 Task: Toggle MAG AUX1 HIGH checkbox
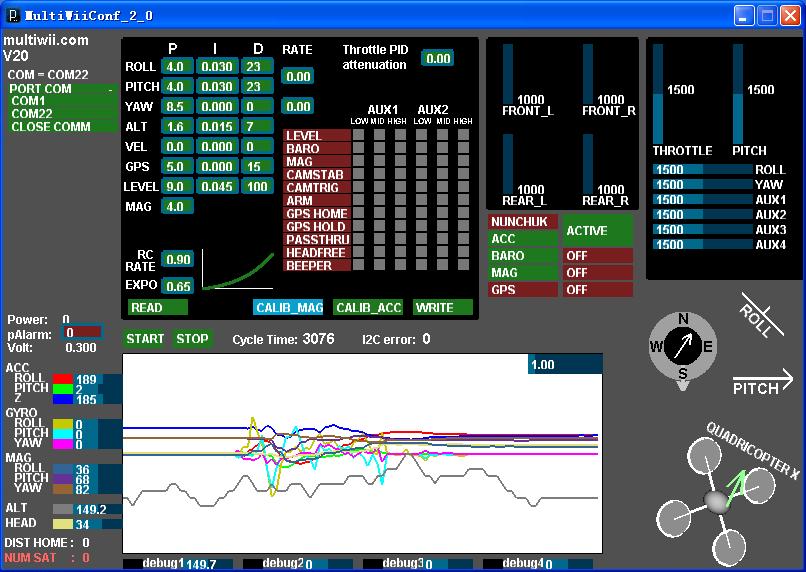tap(400, 161)
